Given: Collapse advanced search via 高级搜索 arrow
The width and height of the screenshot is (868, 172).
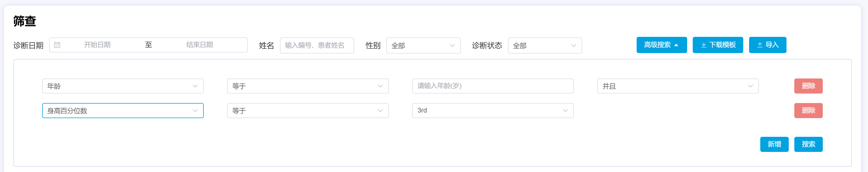Looking at the screenshot, I should point(676,45).
